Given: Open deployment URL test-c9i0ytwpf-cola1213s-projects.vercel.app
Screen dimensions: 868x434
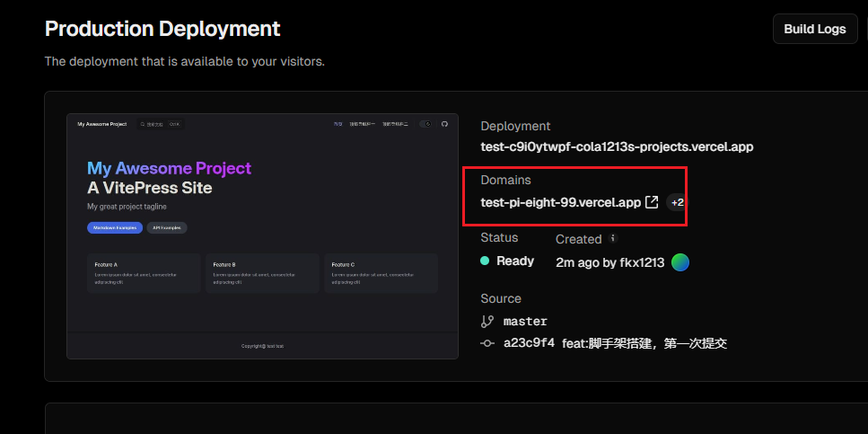Looking at the screenshot, I should pyautogui.click(x=617, y=146).
